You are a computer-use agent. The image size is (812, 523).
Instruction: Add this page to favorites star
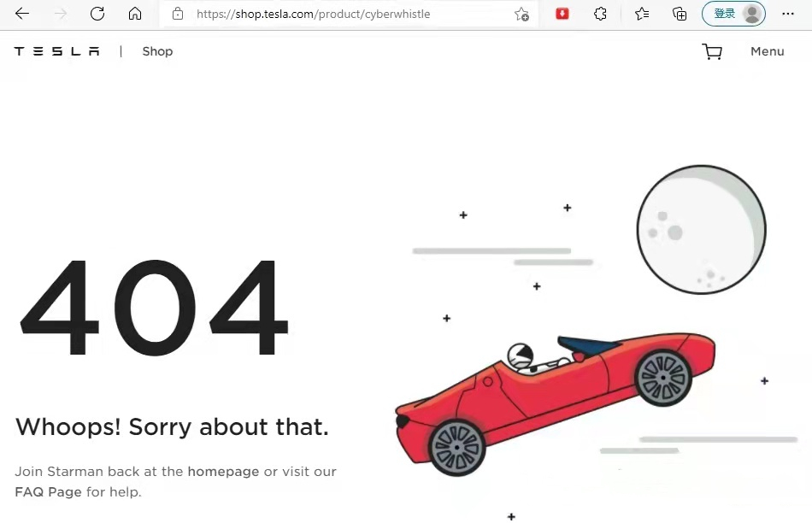(x=521, y=14)
